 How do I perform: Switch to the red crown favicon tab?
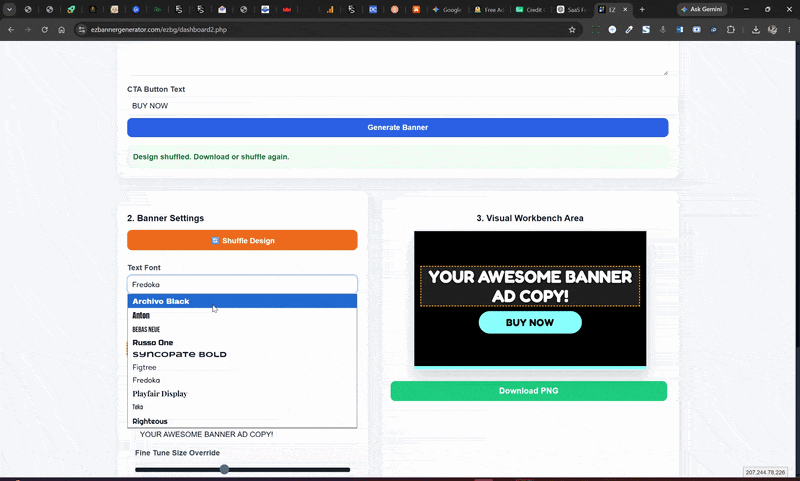(287, 9)
